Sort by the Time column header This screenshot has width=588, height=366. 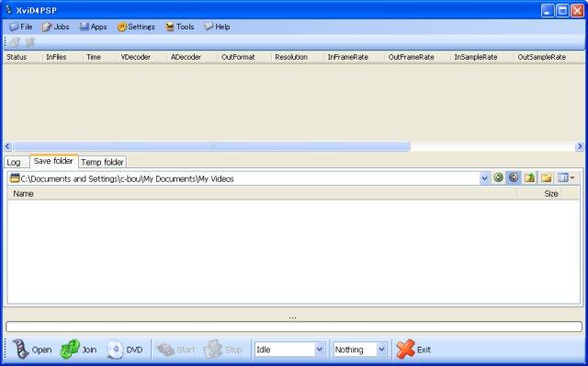(99, 57)
